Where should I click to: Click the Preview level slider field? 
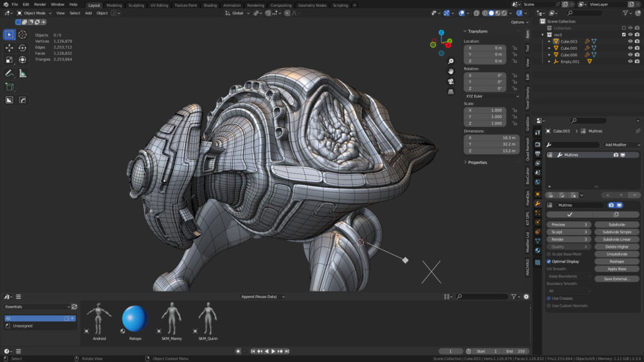pyautogui.click(x=569, y=224)
